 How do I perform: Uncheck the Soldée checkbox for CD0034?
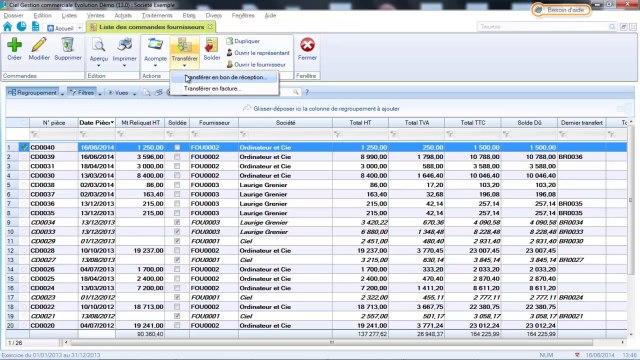[177, 222]
